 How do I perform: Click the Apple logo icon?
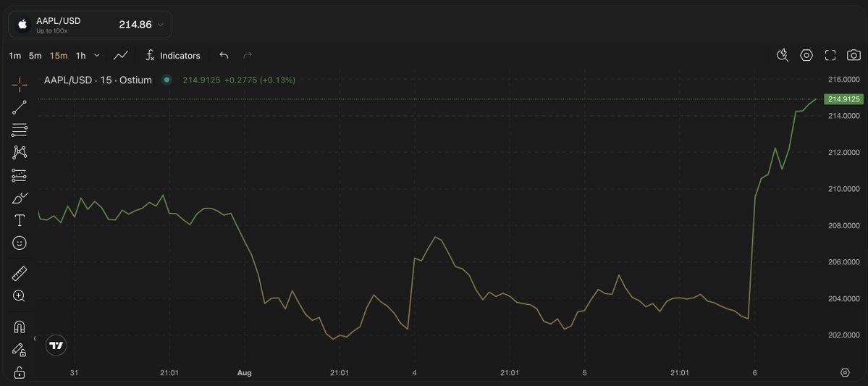22,25
